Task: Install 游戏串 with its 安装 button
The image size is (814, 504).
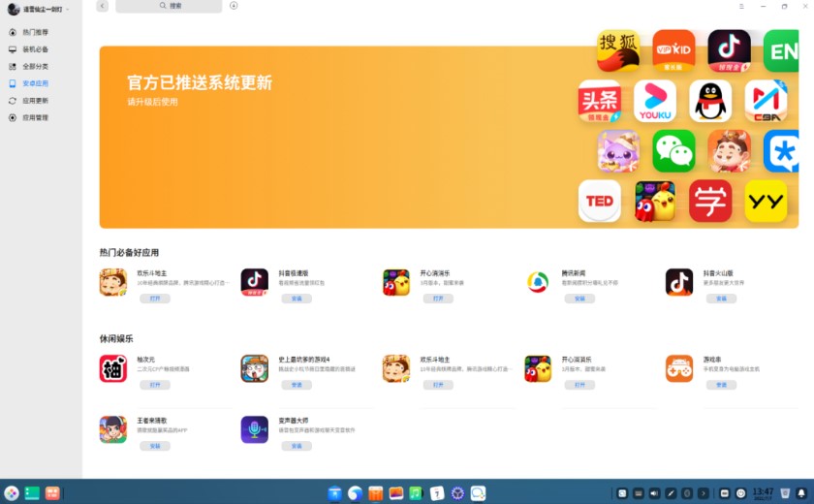Action: pos(721,385)
